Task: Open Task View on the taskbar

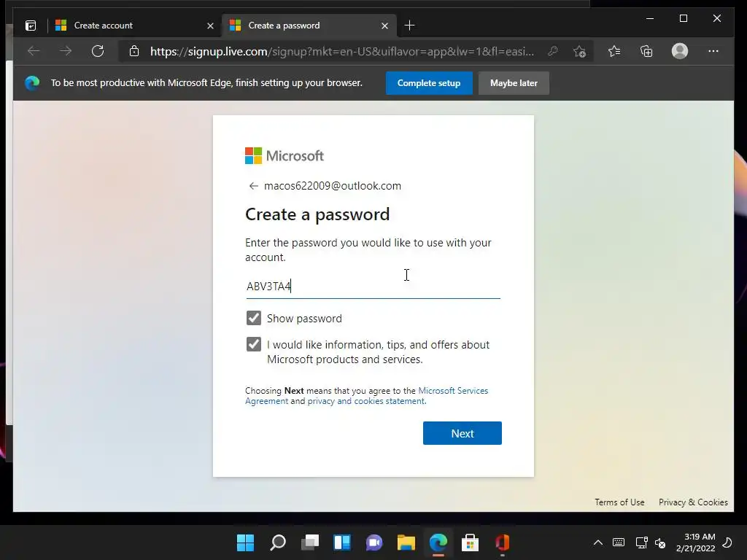Action: (310, 542)
